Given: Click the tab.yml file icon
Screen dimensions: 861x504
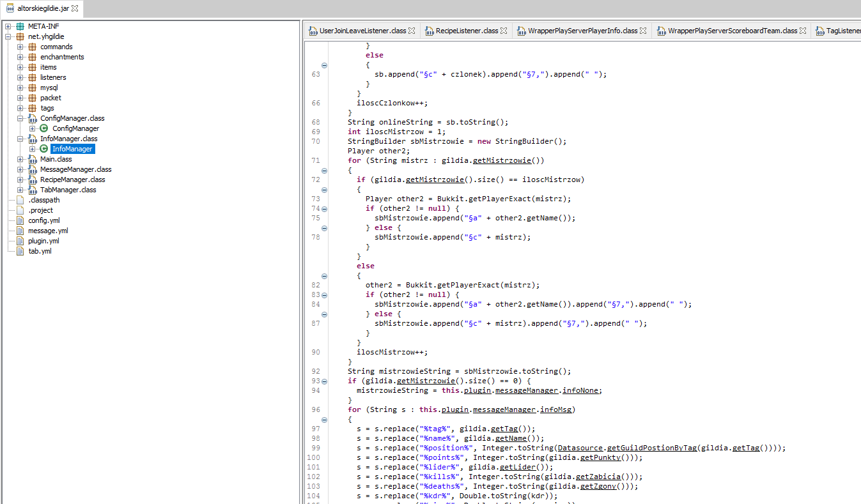Looking at the screenshot, I should point(20,251).
